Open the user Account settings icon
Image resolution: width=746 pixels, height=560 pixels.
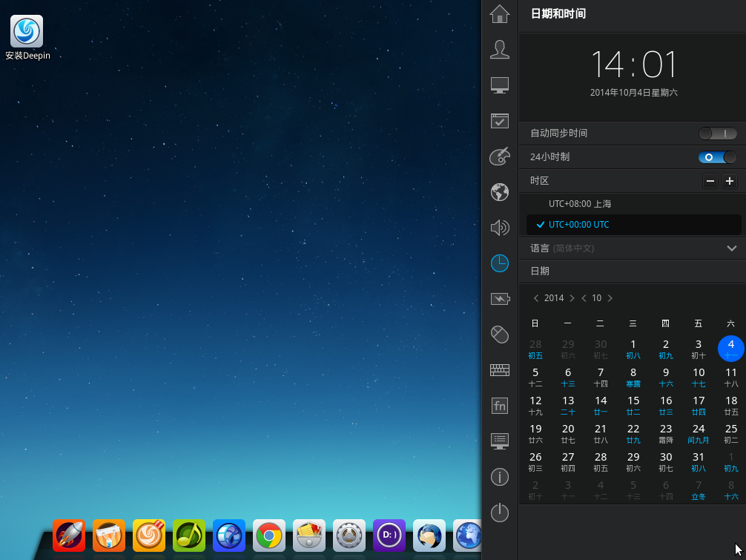(500, 50)
